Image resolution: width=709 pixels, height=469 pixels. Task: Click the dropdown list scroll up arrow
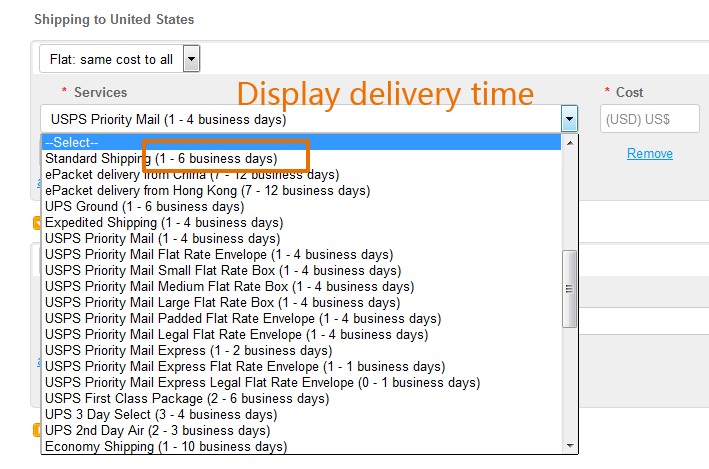tap(570, 143)
